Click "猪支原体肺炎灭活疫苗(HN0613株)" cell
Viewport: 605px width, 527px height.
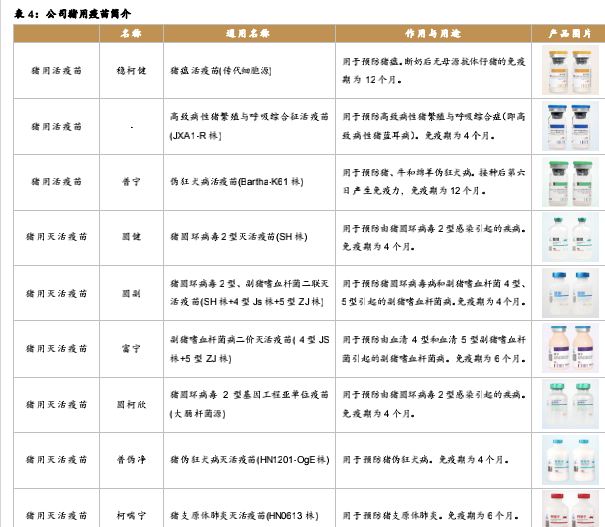(x=244, y=515)
